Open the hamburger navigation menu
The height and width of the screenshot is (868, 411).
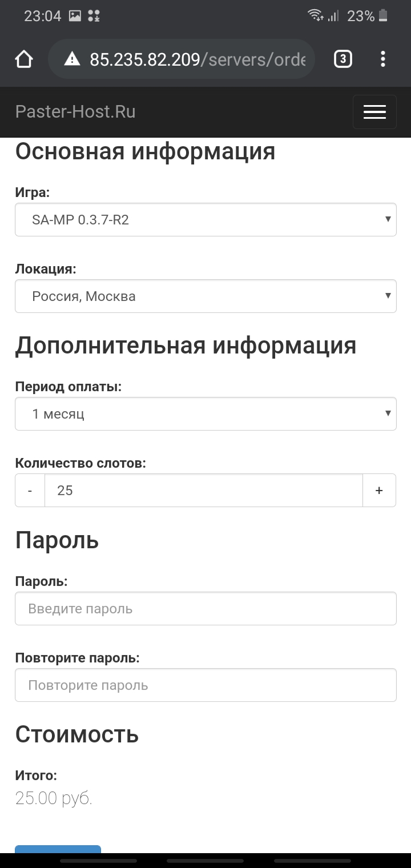coord(374,112)
